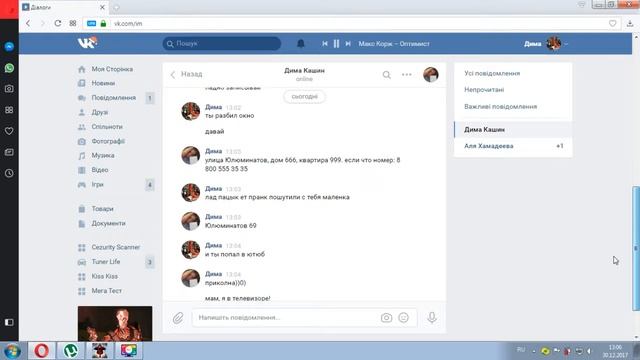Image resolution: width=640 pixels, height=360 pixels.
Task: Record a voice message microphone
Action: tap(432, 318)
